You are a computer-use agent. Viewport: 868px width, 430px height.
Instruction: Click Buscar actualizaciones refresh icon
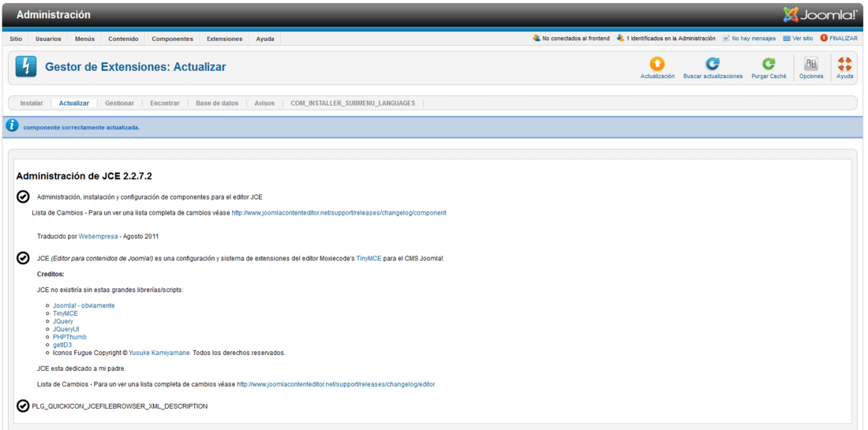click(713, 64)
